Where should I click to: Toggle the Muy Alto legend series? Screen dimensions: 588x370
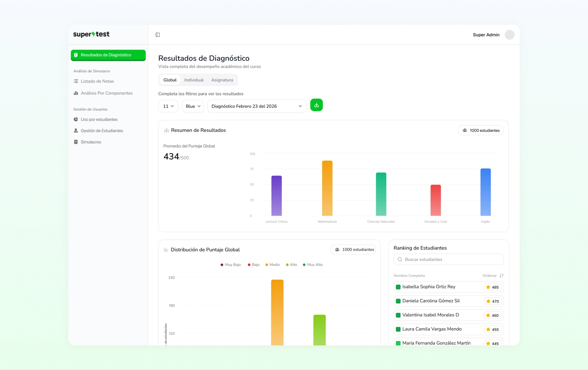313,265
